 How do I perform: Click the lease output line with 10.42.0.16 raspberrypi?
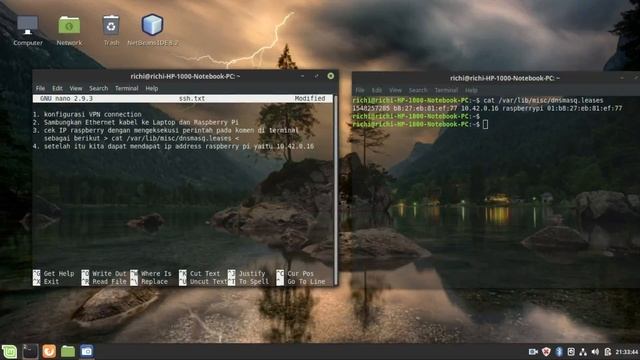click(487, 108)
